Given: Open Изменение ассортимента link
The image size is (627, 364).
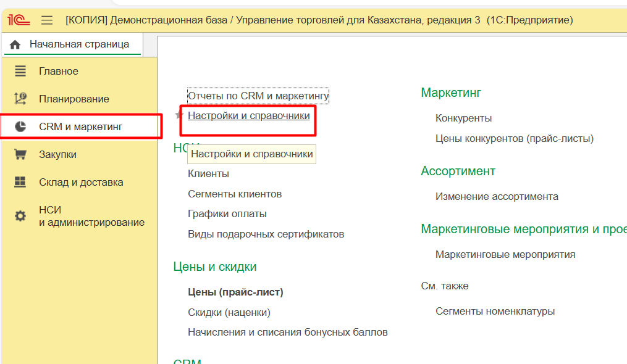Looking at the screenshot, I should pyautogui.click(x=497, y=196).
